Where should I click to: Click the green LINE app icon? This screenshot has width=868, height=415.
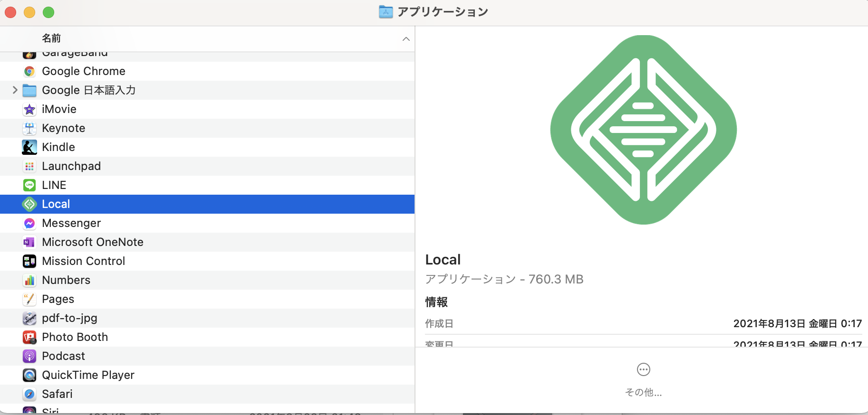coord(29,185)
